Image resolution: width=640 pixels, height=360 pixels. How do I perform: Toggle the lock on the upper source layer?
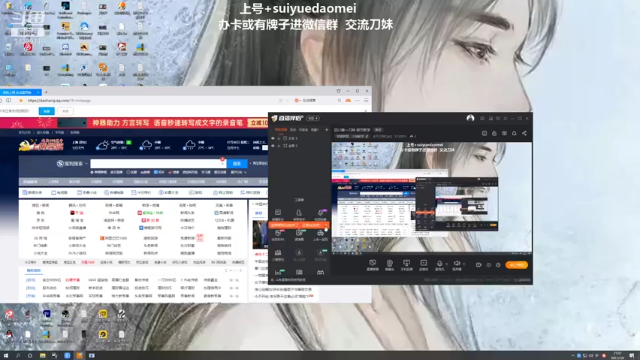click(x=279, y=138)
